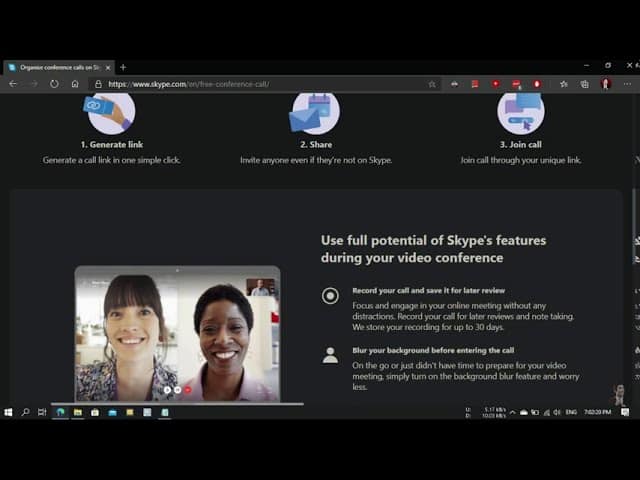This screenshot has height=480, width=640.
Task: Open the clock showing 7:02 PM
Action: (598, 412)
